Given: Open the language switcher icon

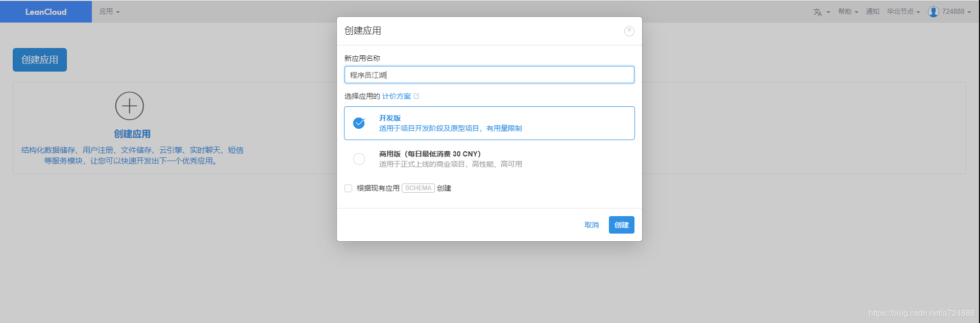Looking at the screenshot, I should [x=819, y=11].
